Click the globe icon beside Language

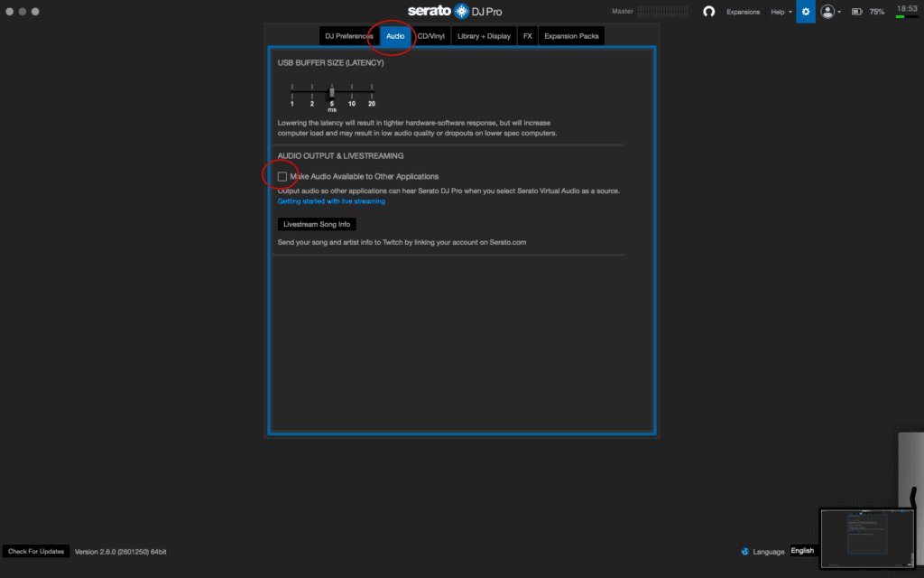pyautogui.click(x=744, y=552)
